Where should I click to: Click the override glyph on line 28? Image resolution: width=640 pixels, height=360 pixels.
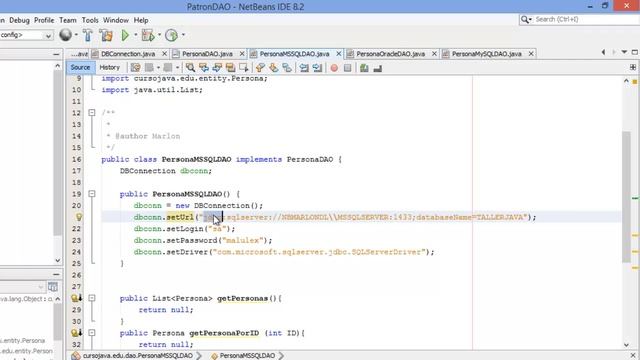click(x=76, y=298)
